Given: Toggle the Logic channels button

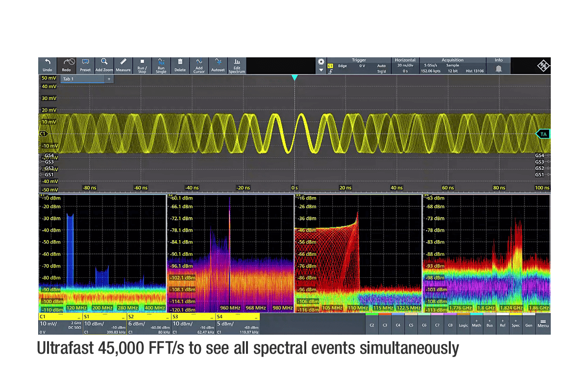Looking at the screenshot, I should [464, 324].
